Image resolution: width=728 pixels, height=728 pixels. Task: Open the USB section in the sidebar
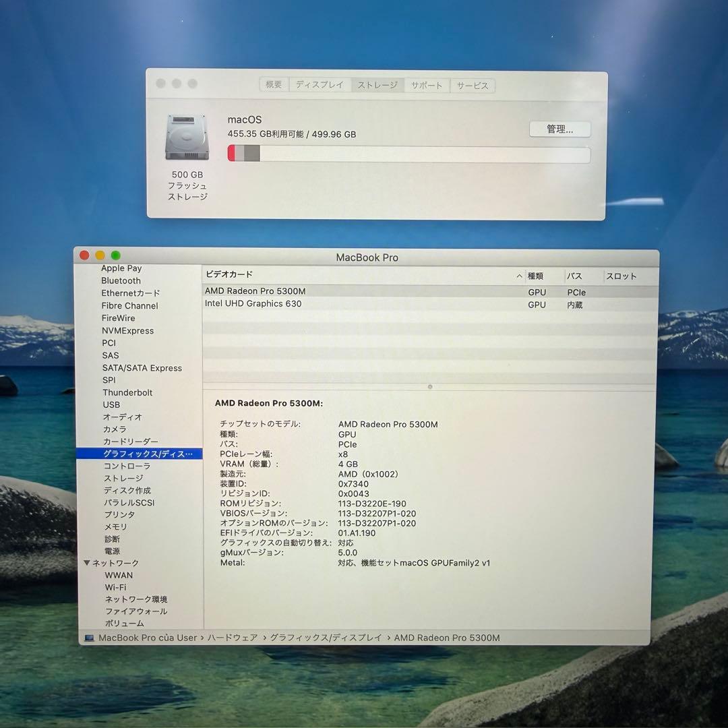click(111, 404)
